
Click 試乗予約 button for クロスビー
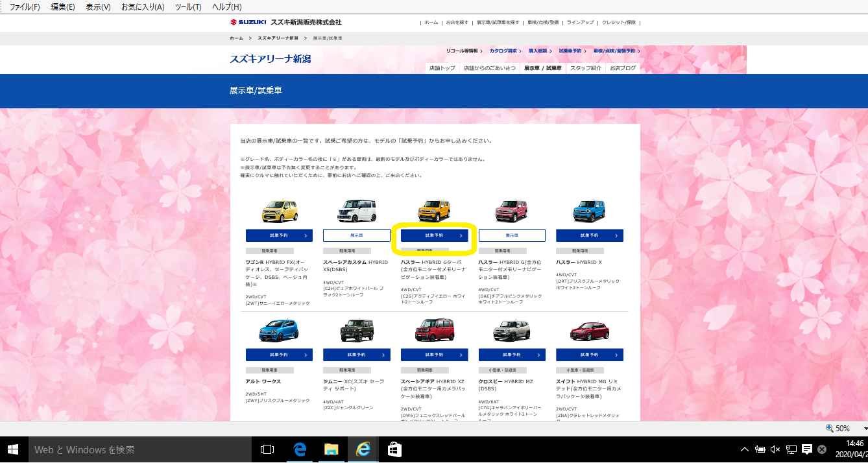pyautogui.click(x=512, y=355)
